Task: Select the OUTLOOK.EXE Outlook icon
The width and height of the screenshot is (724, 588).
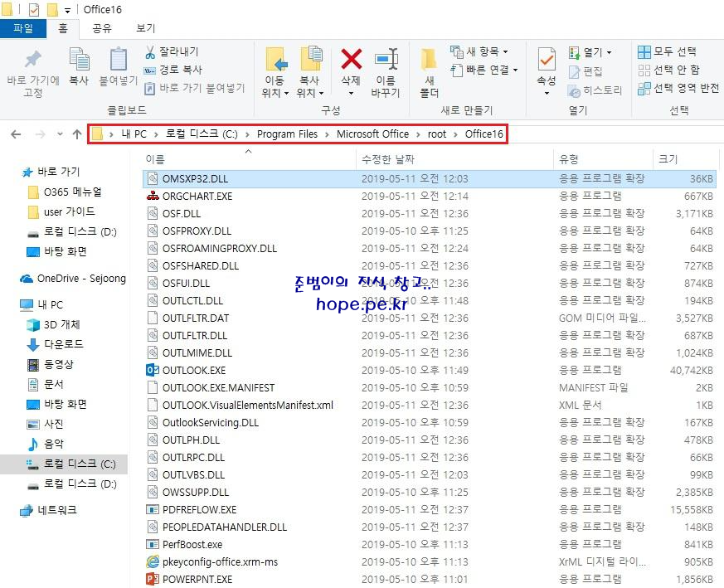Action: click(x=153, y=370)
